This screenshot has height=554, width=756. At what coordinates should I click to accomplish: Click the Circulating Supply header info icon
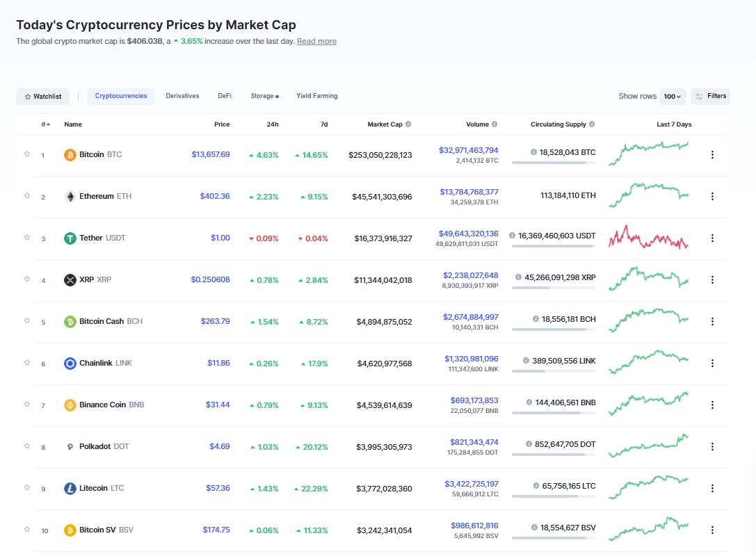click(592, 124)
